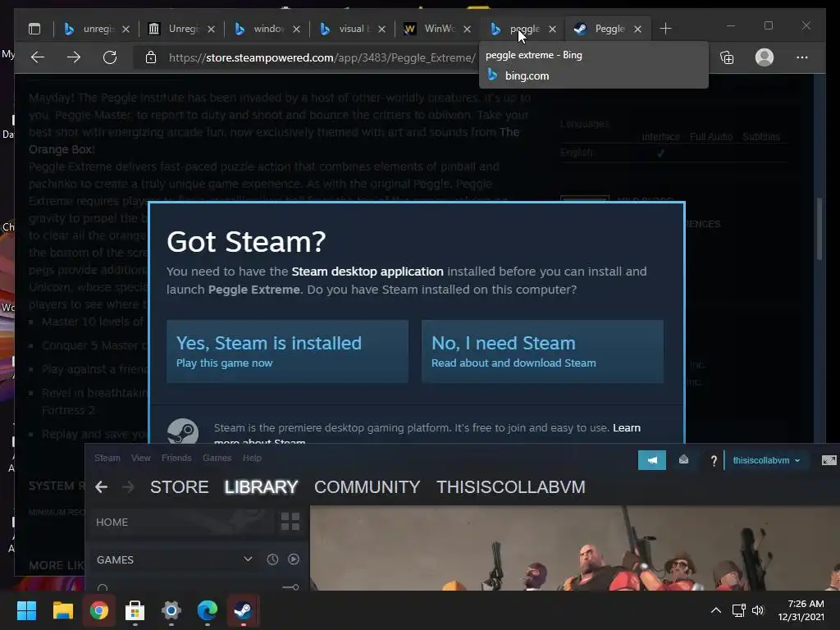This screenshot has width=840, height=630.
Task: Go back in Steam client
Action: (101, 487)
